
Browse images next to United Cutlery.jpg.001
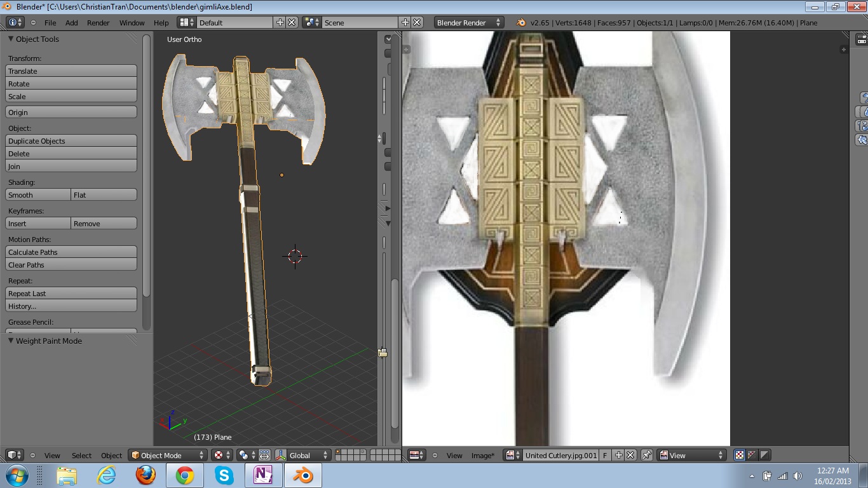513,455
